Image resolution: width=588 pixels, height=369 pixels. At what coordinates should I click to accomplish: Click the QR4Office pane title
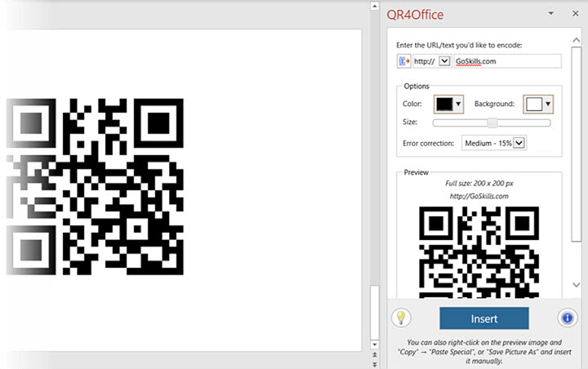pyautogui.click(x=415, y=15)
